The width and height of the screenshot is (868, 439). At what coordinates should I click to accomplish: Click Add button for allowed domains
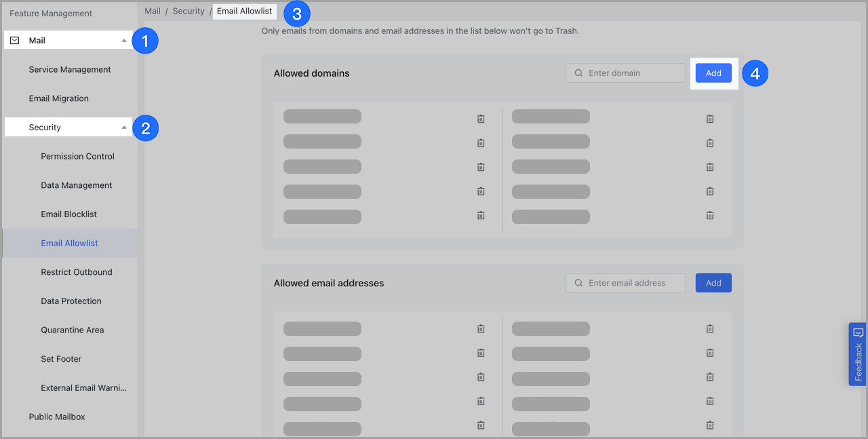click(x=713, y=73)
